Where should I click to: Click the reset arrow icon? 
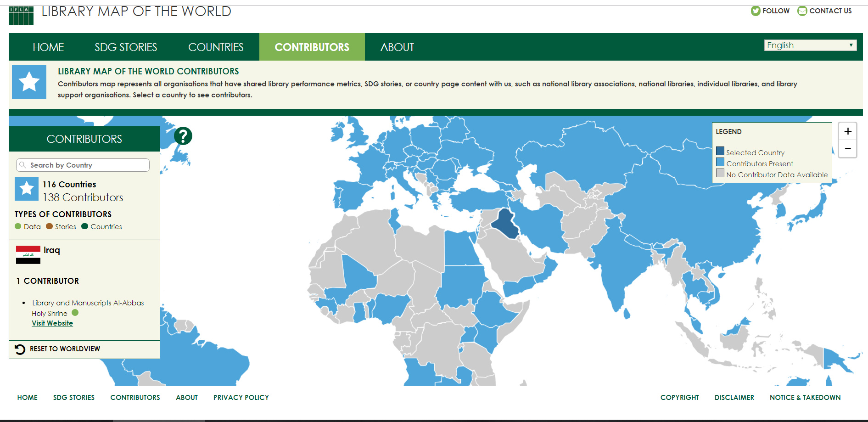tap(20, 349)
